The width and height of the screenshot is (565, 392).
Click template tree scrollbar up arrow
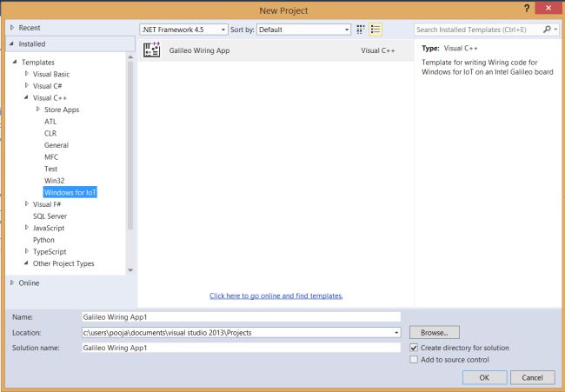tap(130, 56)
